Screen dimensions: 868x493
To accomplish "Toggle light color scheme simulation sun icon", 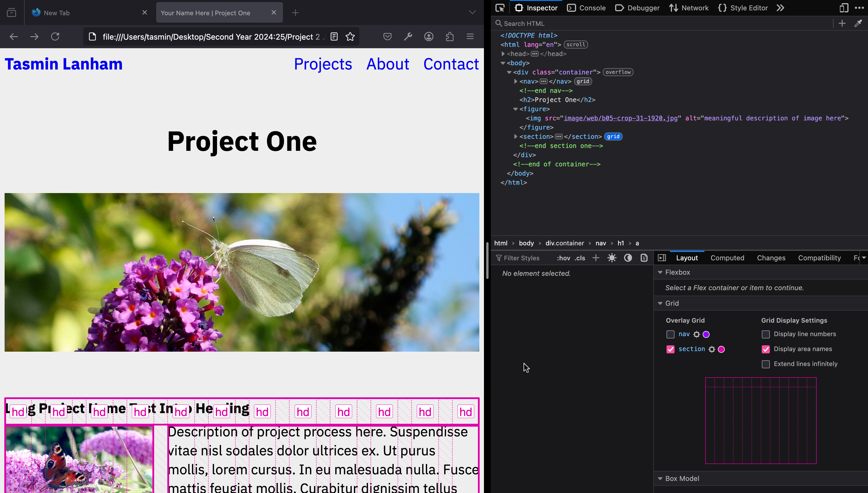I will point(612,258).
